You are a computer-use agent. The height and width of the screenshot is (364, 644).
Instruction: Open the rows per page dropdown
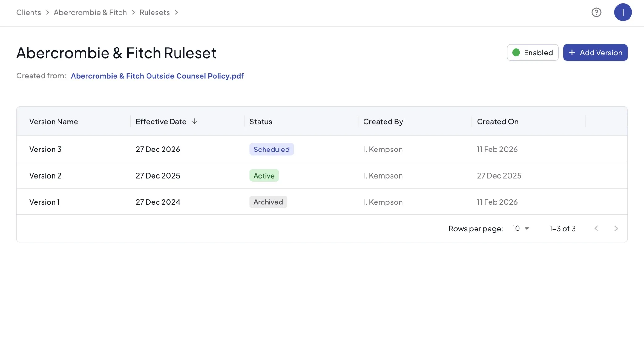point(521,229)
